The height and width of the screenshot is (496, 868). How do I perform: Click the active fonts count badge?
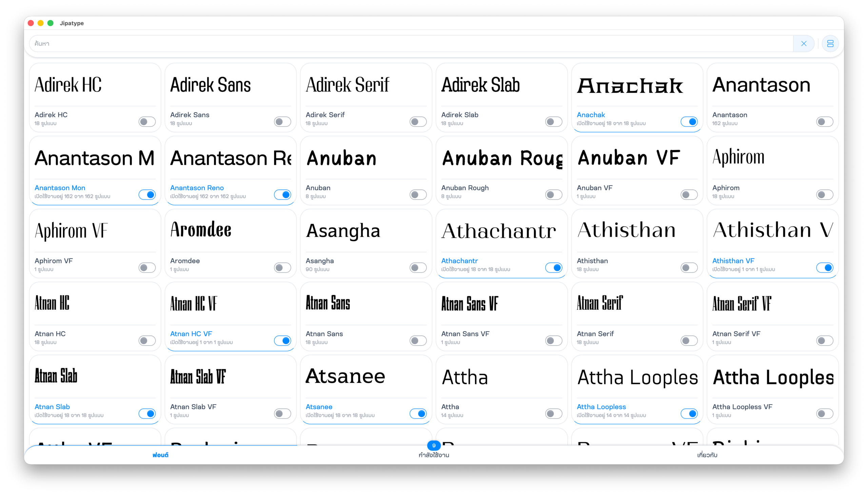[x=434, y=445]
